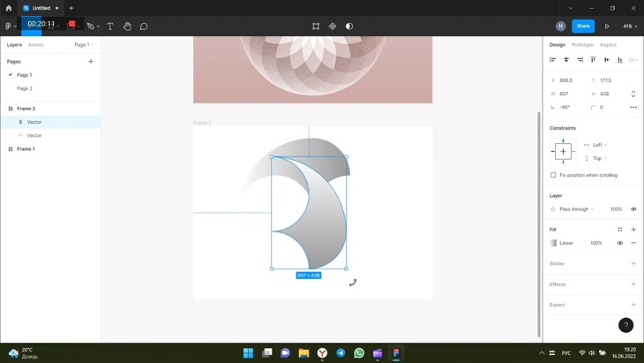Viewport: 644px width, 363px height.
Task: Enable Fix position when scrolling checkbox
Action: (x=554, y=175)
